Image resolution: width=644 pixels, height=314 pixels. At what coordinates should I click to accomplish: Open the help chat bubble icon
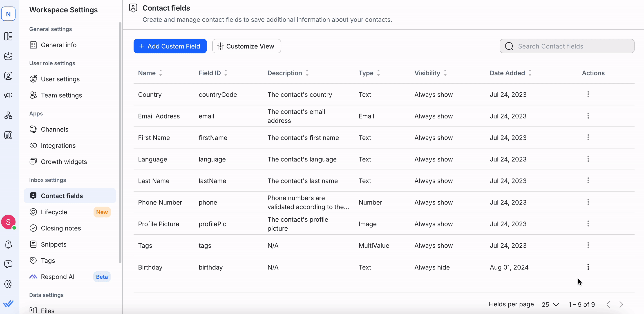(8, 264)
